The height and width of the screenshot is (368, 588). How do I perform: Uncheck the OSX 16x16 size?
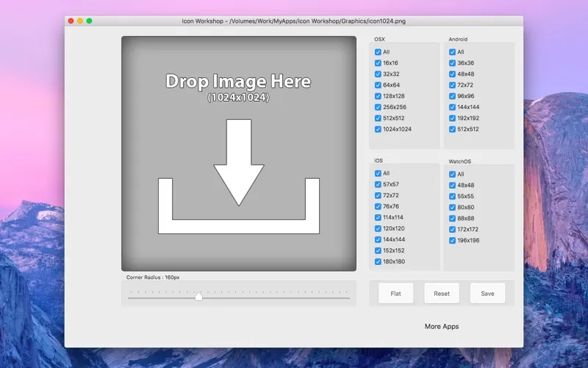click(x=378, y=63)
